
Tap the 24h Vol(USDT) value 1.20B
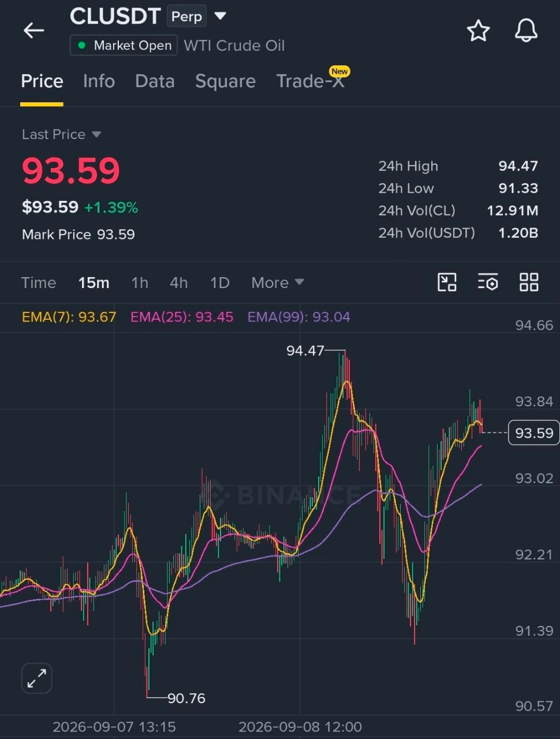[518, 233]
